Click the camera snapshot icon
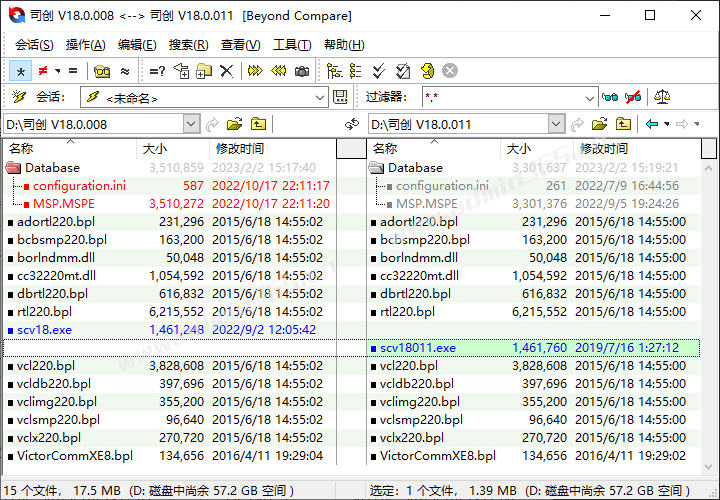This screenshot has width=720, height=500. pyautogui.click(x=302, y=71)
